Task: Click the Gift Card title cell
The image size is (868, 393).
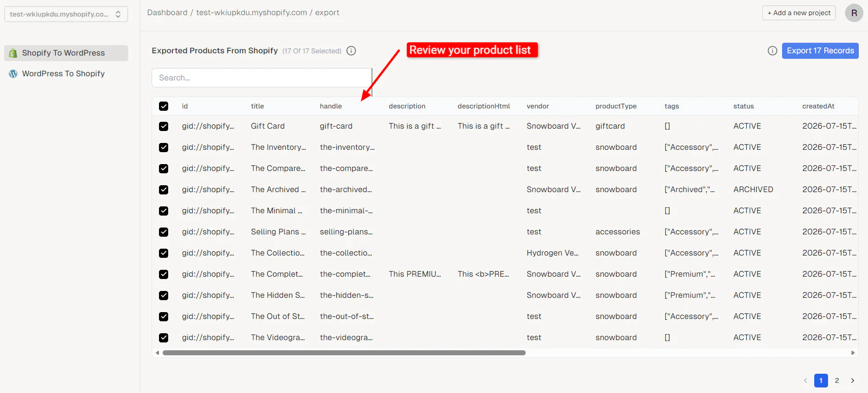Action: coord(268,126)
